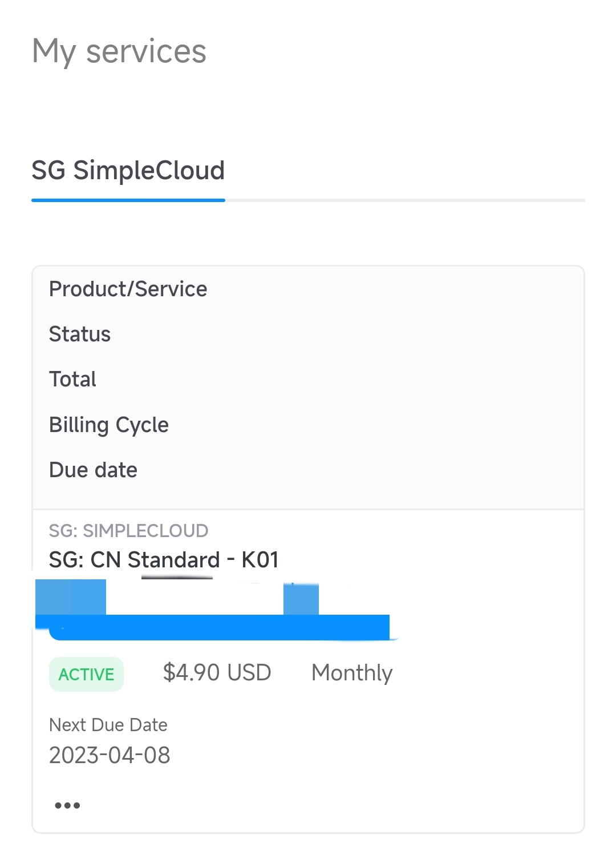Open the three-dot more options menu
This screenshot has height=863, width=616.
point(67,805)
